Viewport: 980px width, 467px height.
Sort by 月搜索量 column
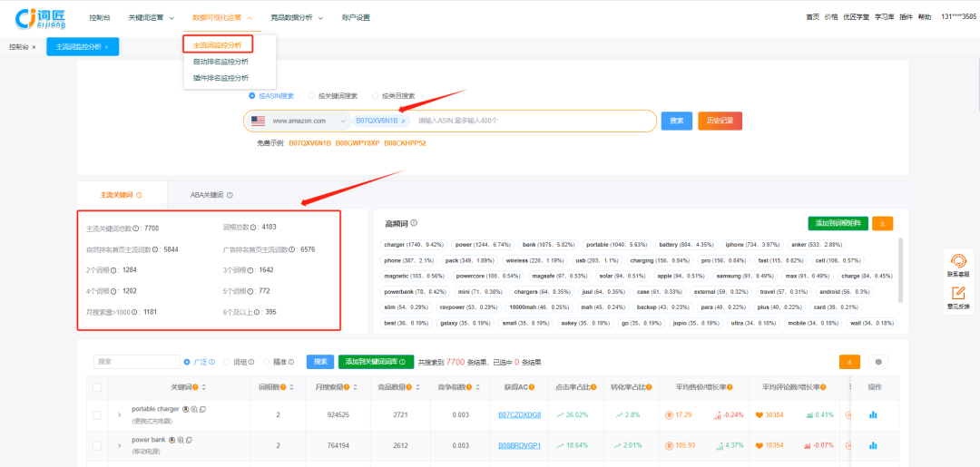(x=355, y=387)
